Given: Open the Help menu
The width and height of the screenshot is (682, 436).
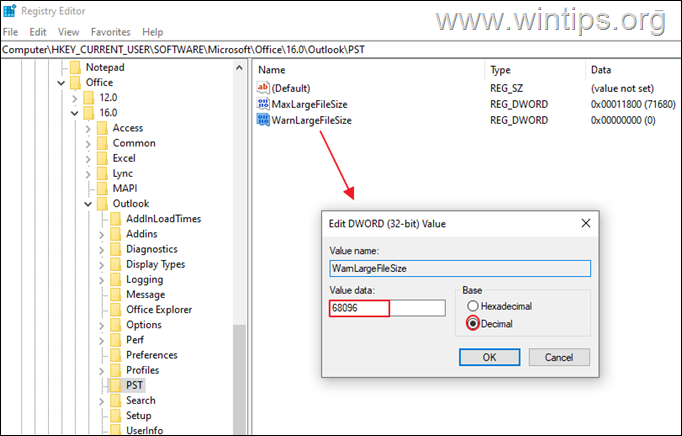Looking at the screenshot, I should 153,32.
